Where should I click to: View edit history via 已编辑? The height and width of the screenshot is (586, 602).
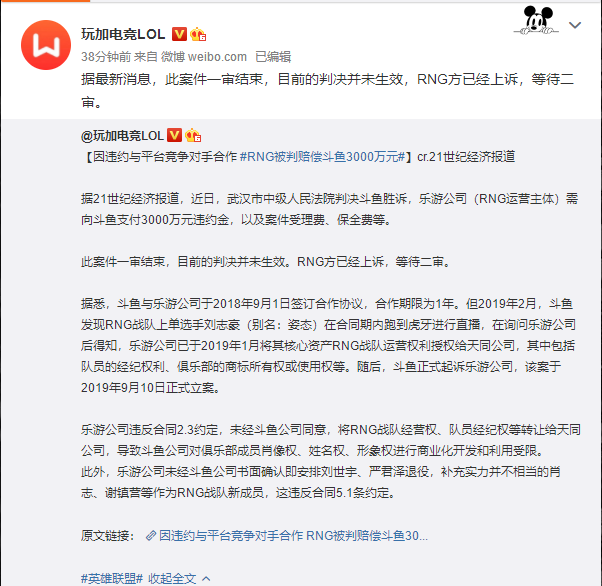pos(273,57)
